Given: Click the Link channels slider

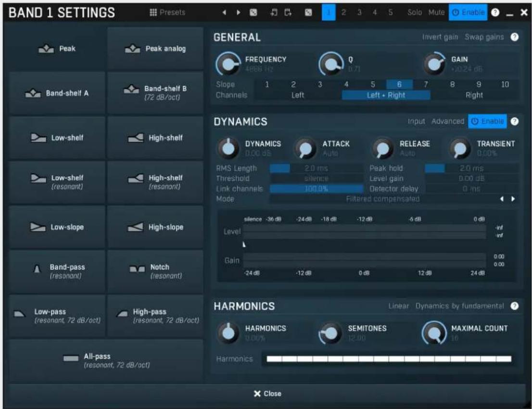Looking at the screenshot, I should point(316,189).
